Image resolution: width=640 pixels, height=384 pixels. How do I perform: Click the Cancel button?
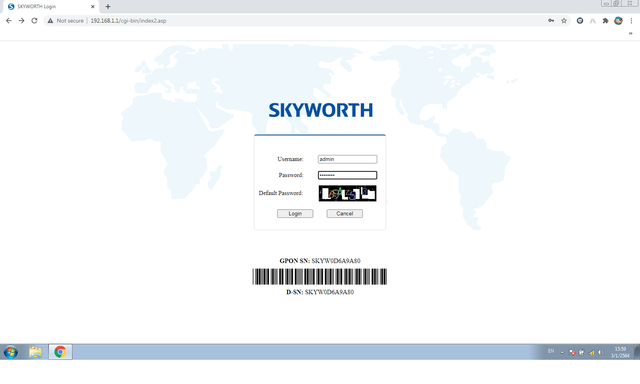(x=344, y=213)
